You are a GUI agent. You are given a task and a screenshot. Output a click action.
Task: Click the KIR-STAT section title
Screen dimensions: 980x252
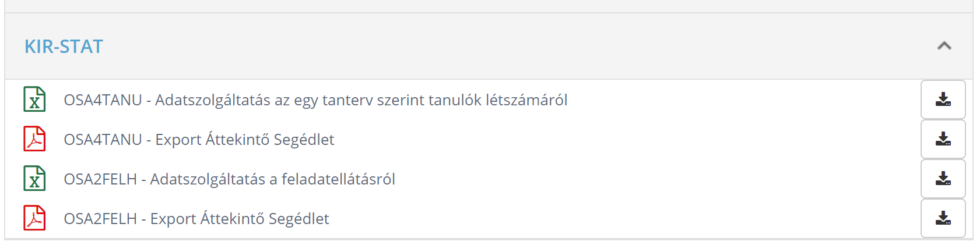tap(64, 47)
